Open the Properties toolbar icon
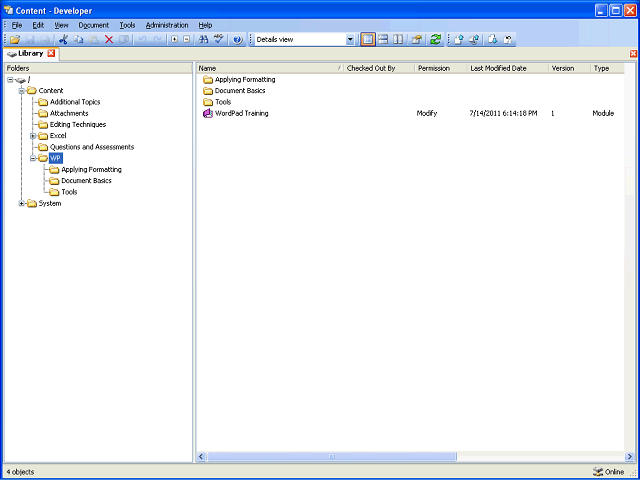 click(416, 40)
